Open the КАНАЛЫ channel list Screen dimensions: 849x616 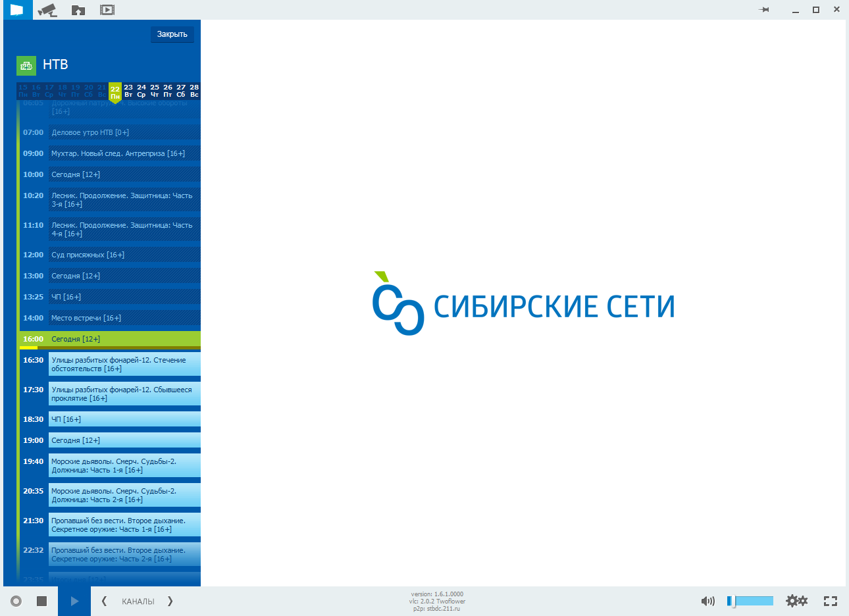[138, 602]
